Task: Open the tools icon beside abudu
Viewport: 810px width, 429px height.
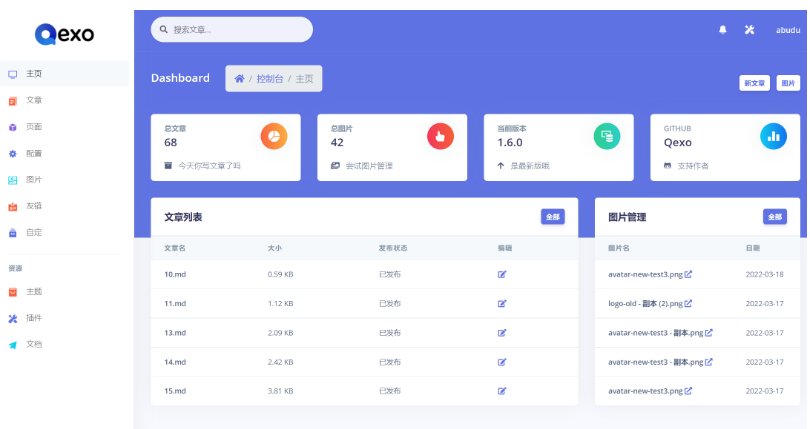Action: tap(749, 30)
